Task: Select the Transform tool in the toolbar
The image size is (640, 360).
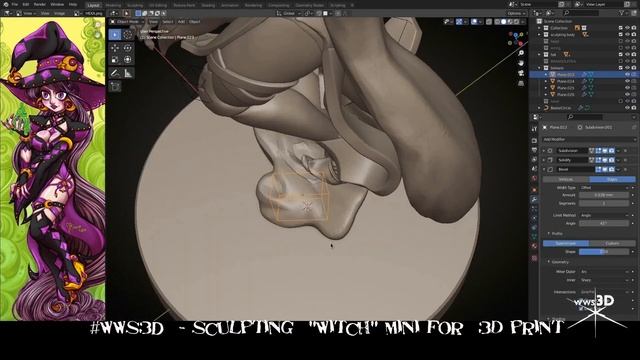Action: click(128, 60)
